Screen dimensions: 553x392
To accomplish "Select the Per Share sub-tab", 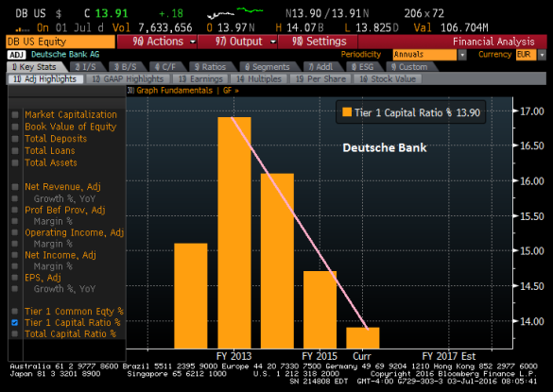I will tap(320, 79).
